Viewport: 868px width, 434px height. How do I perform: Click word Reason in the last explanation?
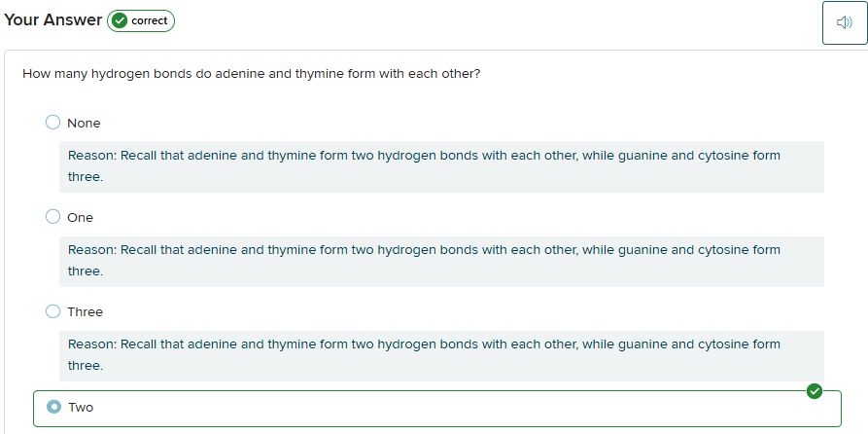click(x=91, y=344)
